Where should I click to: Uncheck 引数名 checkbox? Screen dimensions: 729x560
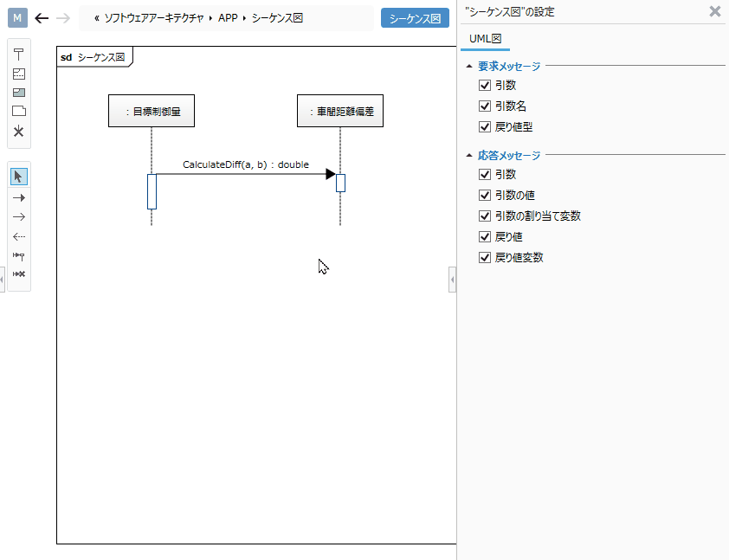pyautogui.click(x=485, y=106)
